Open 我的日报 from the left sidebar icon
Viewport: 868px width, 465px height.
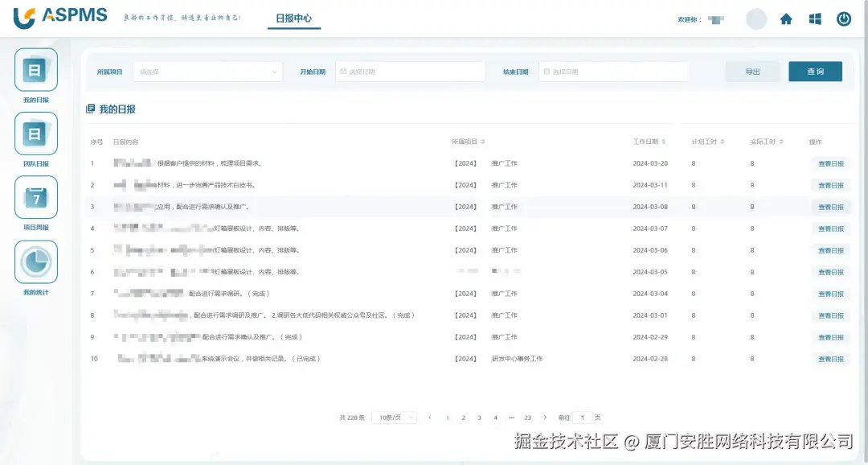pyautogui.click(x=35, y=71)
